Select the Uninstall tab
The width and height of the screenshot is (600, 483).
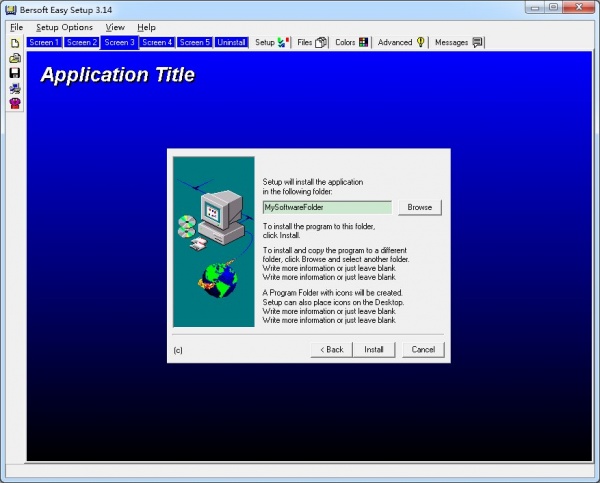(x=231, y=43)
